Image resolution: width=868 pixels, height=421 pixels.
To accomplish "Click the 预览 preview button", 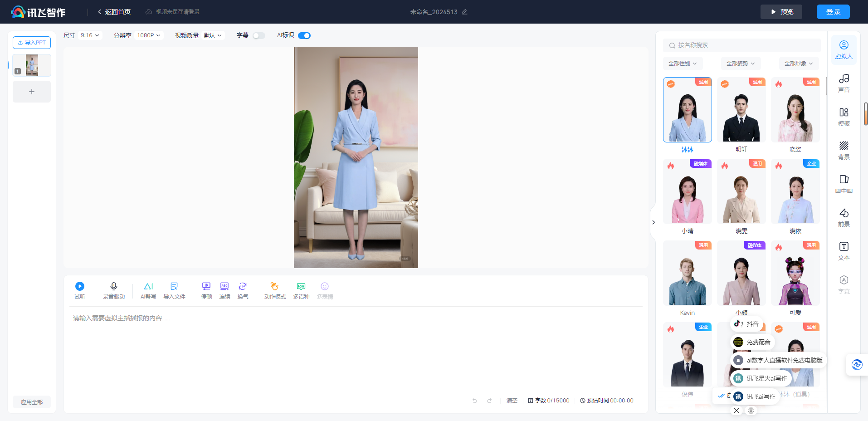I will tap(782, 12).
